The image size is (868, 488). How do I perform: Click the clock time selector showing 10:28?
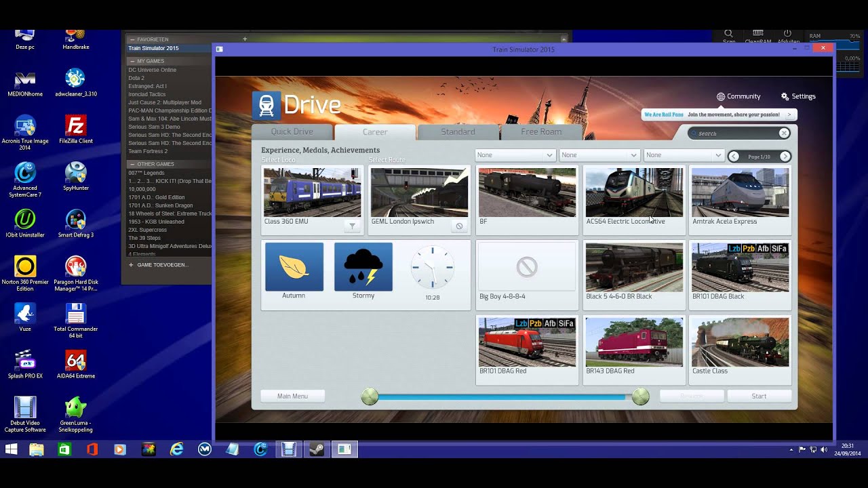[x=432, y=267]
